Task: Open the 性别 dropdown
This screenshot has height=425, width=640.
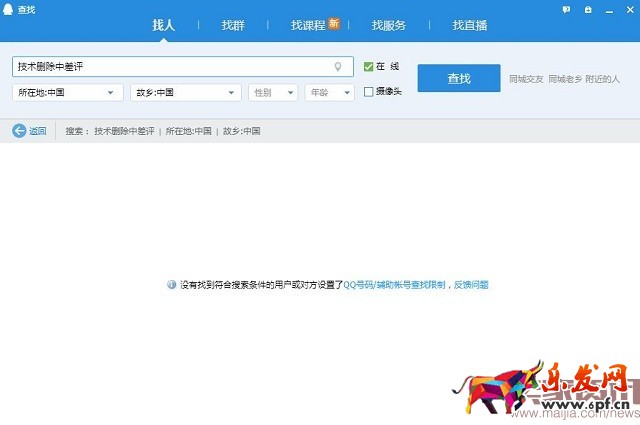Action: [273, 93]
